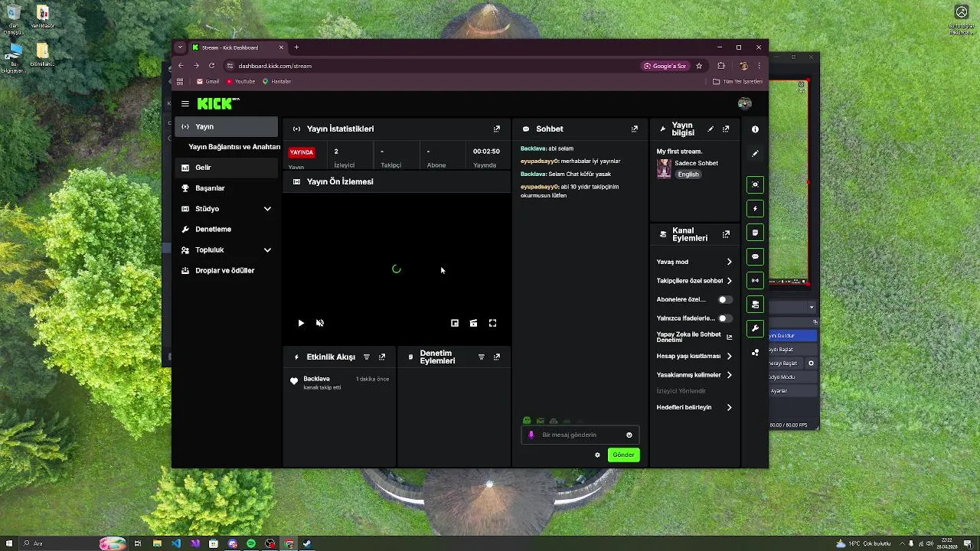Open the emoji picker in chat input

(x=629, y=435)
